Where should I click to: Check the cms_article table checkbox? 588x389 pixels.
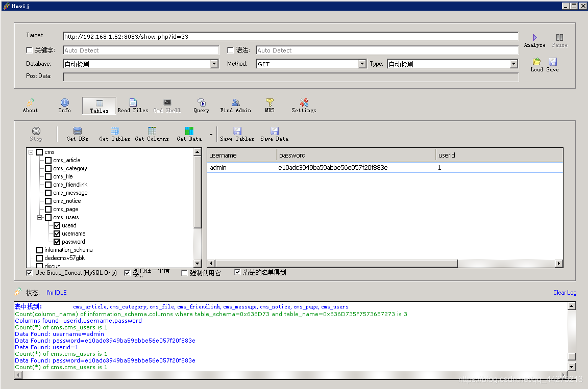click(x=48, y=160)
